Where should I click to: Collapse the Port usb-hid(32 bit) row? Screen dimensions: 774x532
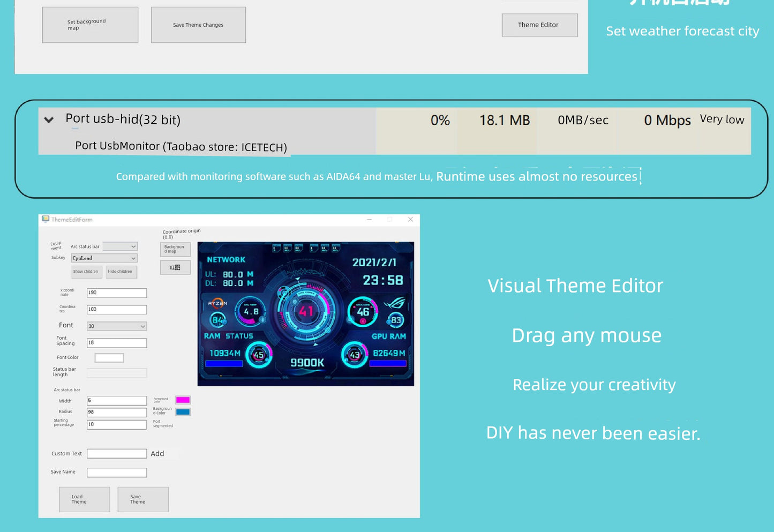click(49, 119)
